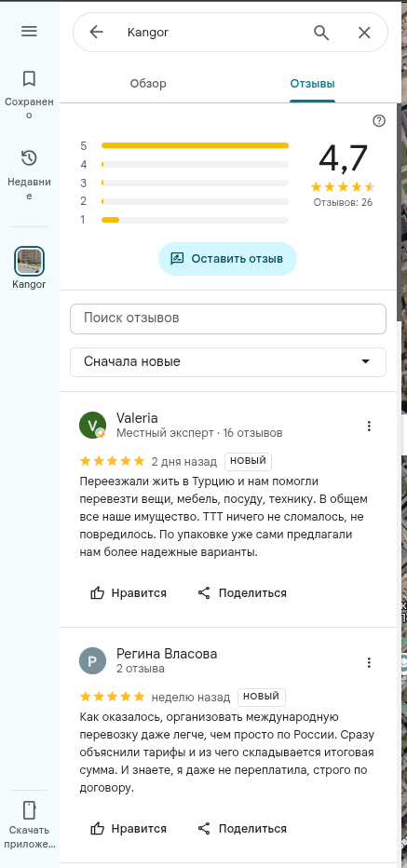Click the НОВЫЙ badge on Valeria's review
This screenshot has width=407, height=868.
(248, 461)
